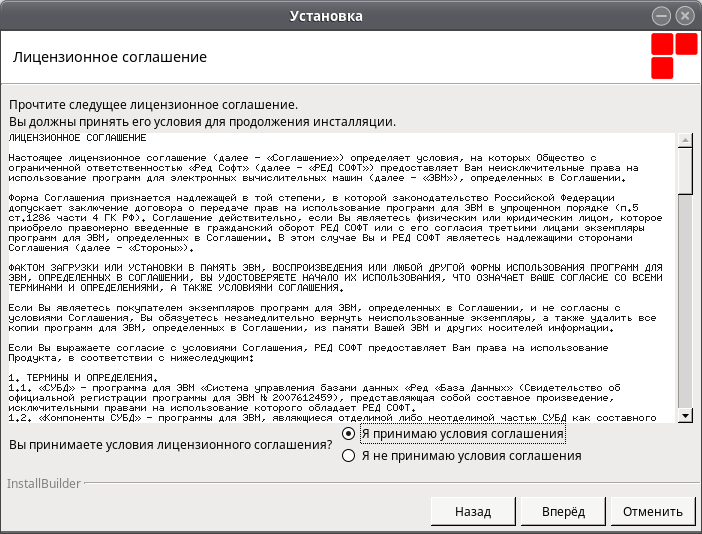This screenshot has width=702, height=534.
Task: Click the 'Лицензионное соглашение' page title
Action: (110, 57)
